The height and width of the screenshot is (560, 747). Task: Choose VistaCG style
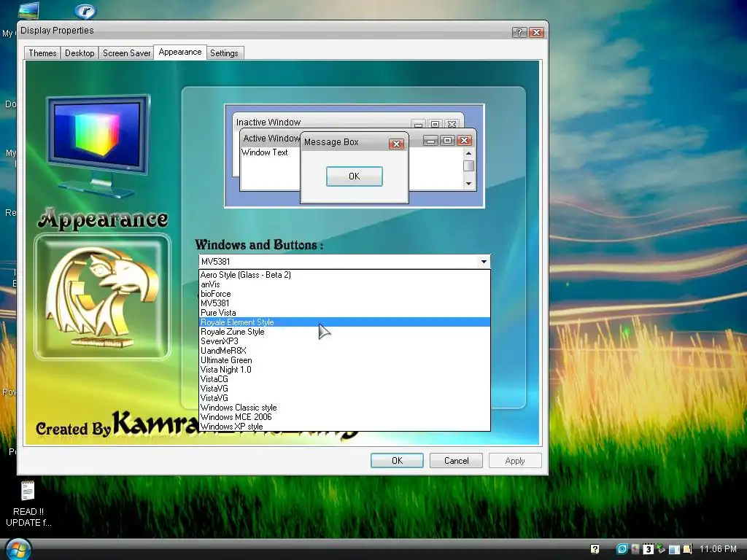coord(344,379)
